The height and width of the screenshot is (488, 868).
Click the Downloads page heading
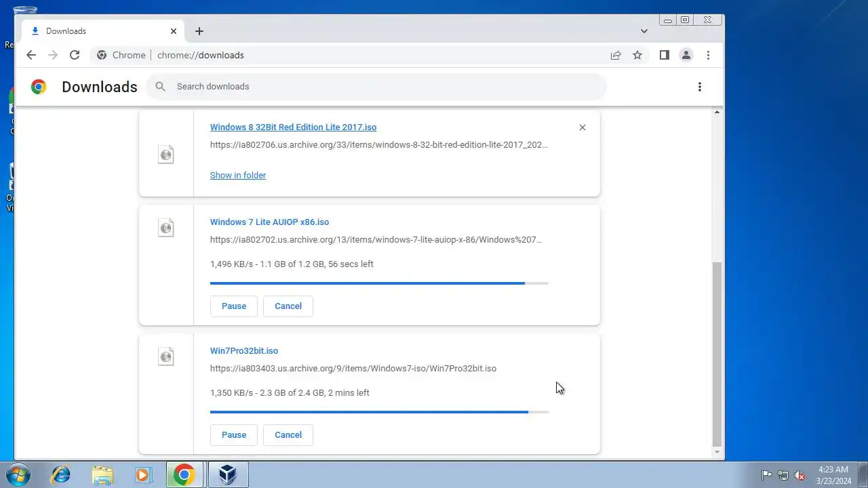click(x=100, y=87)
